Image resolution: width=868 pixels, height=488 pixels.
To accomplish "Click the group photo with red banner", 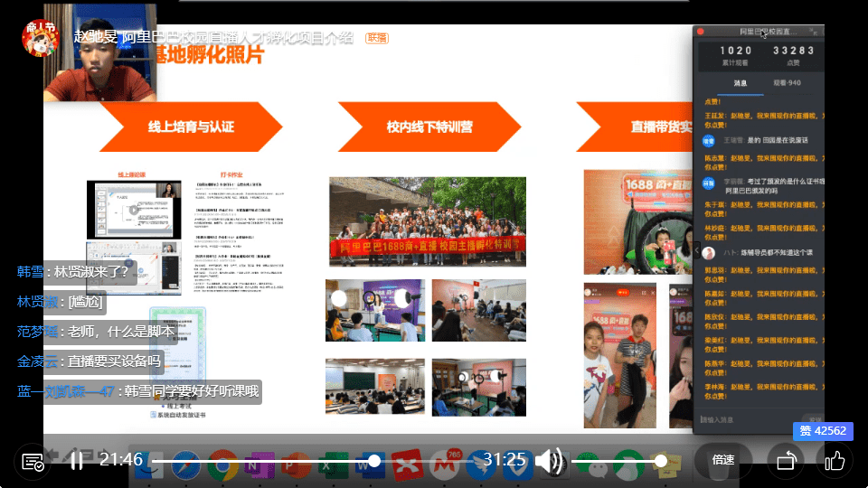I will (427, 222).
